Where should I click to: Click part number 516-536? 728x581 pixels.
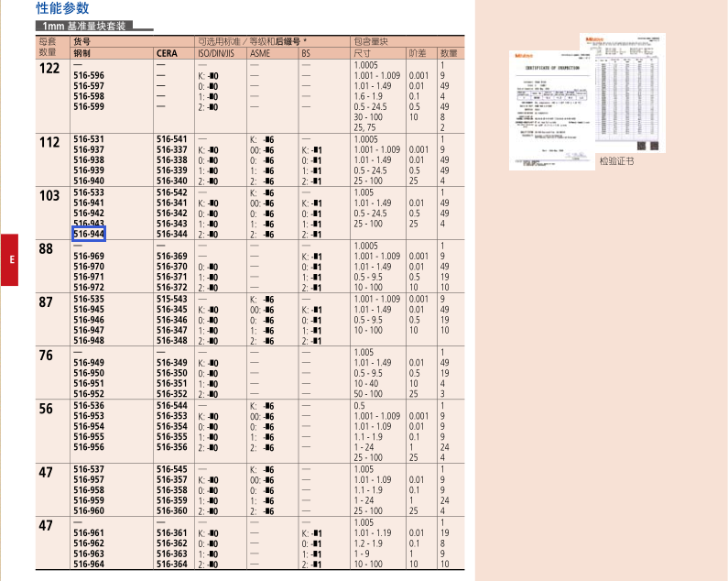[89, 405]
